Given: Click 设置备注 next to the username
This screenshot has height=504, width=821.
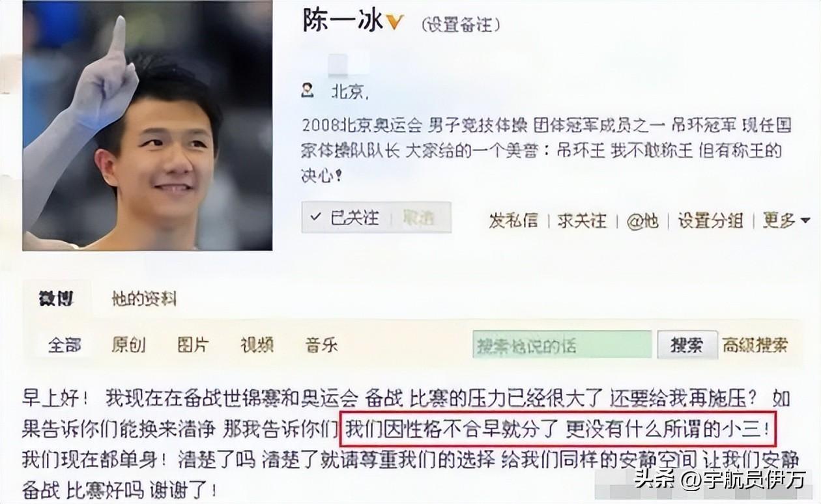Looking at the screenshot, I should (461, 25).
